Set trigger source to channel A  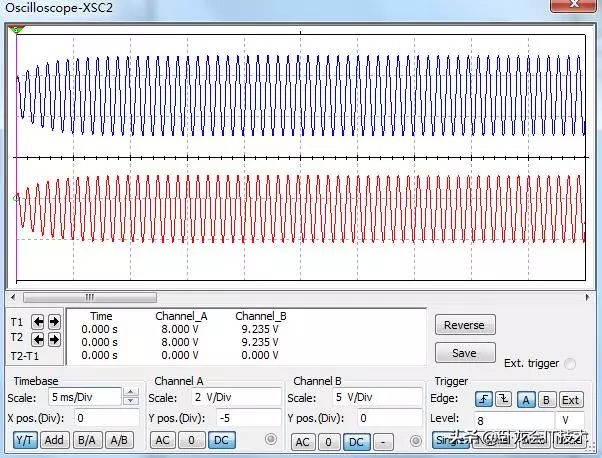[526, 400]
